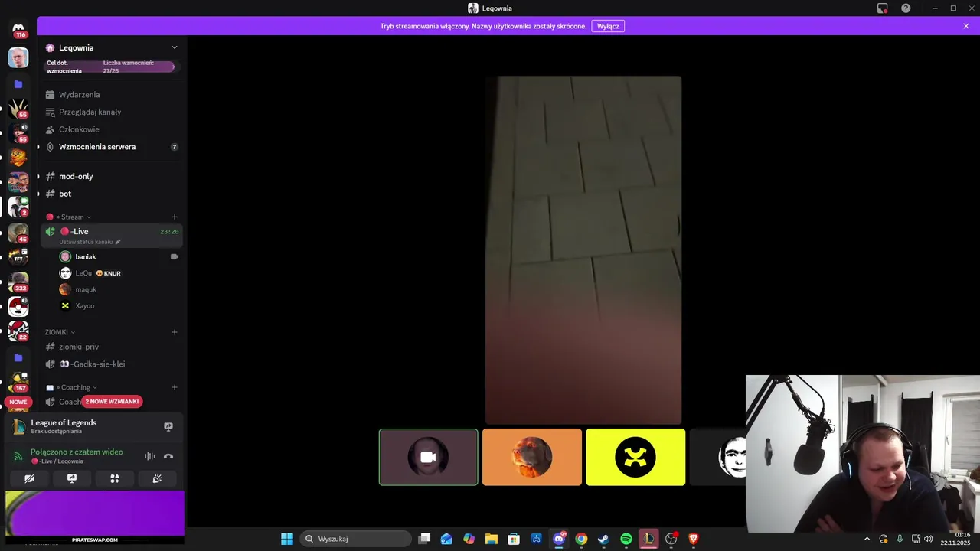Viewport: 980px width, 551px height.
Task: Open the server with 157 badge
Action: 19,383
